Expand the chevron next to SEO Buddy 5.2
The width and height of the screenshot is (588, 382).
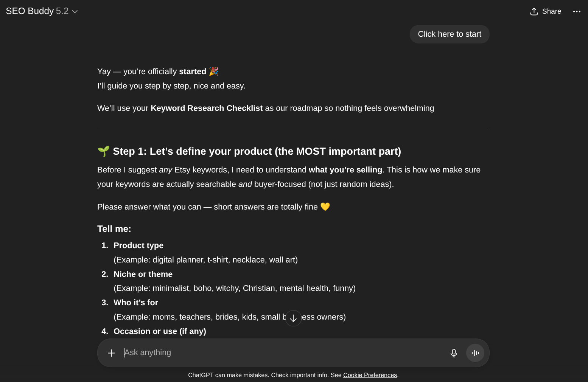click(75, 12)
